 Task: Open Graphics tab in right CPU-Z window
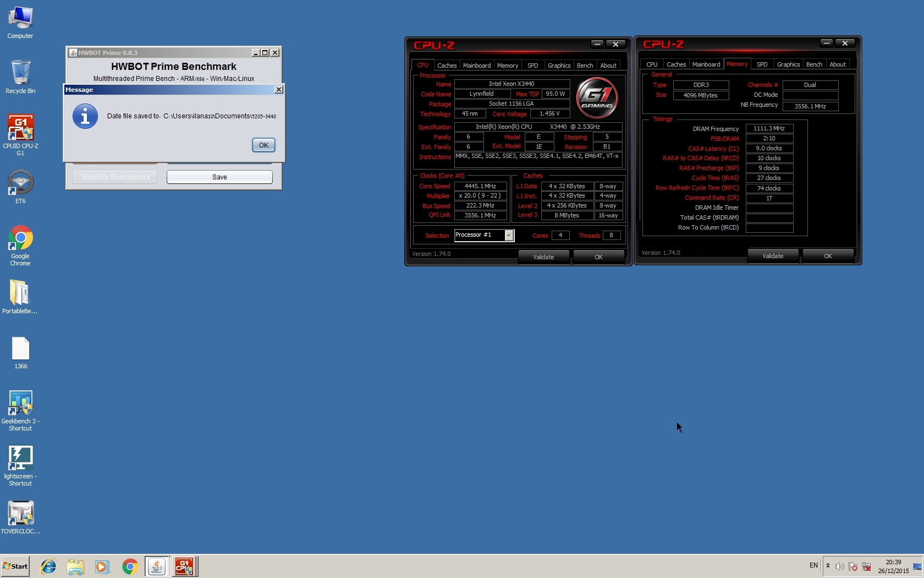coord(789,64)
